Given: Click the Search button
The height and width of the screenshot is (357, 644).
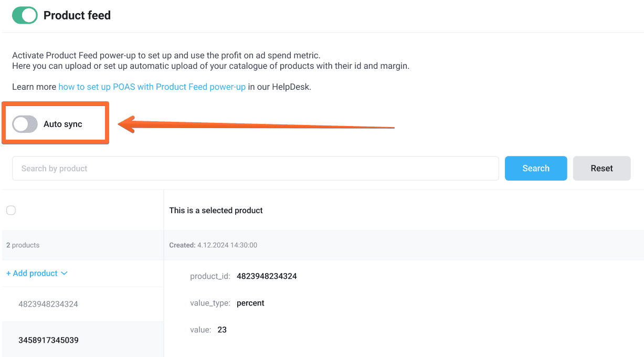Looking at the screenshot, I should (x=535, y=168).
